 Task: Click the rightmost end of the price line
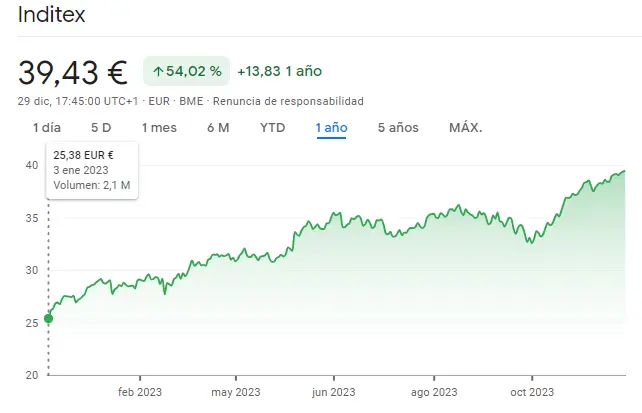625,171
